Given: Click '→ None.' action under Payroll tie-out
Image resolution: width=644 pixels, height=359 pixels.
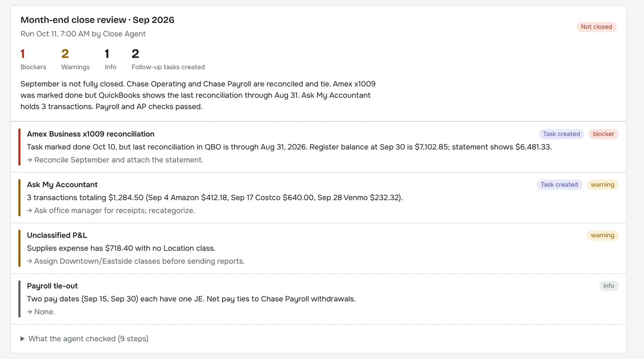Looking at the screenshot, I should coord(41,312).
